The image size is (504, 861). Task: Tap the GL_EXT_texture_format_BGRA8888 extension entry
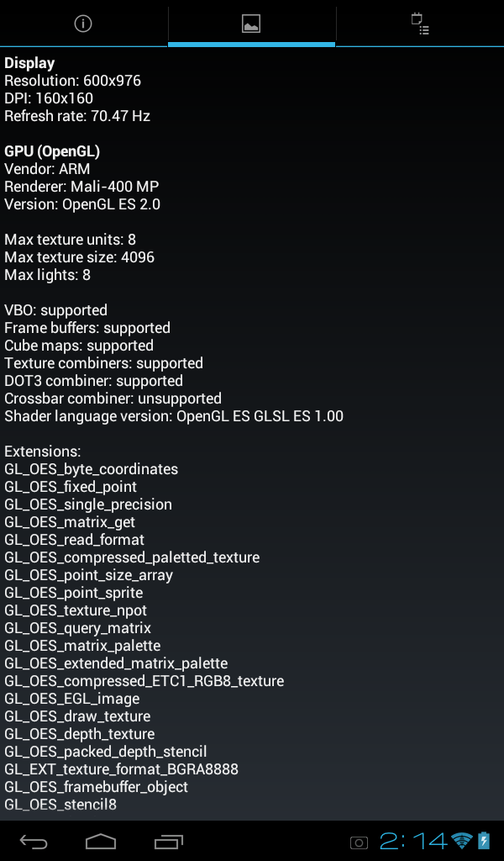tap(121, 769)
